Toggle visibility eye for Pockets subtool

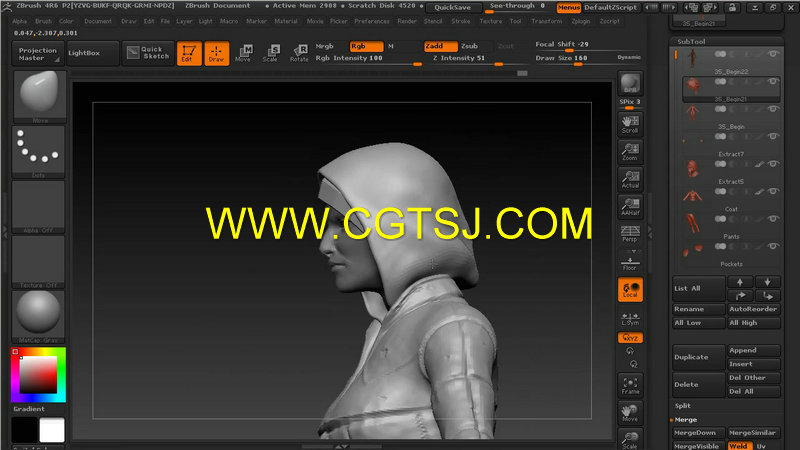pos(773,246)
